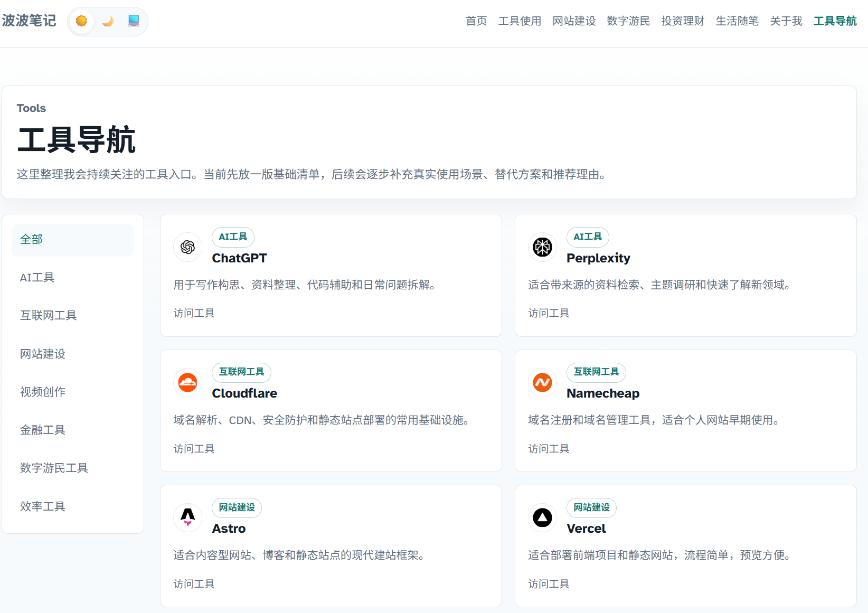Click 访问工具 under Astro
The height and width of the screenshot is (613, 868).
194,584
